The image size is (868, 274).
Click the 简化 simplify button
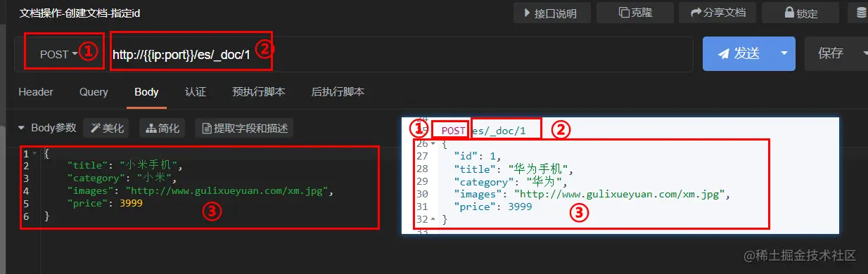click(162, 128)
